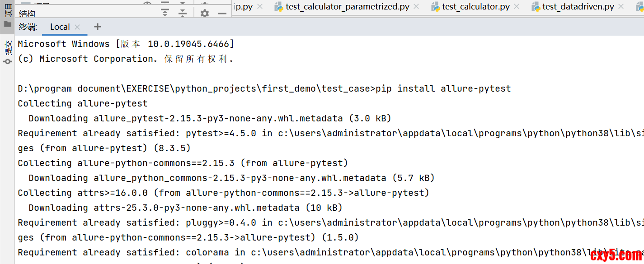
Task: Click the Python file icon on test_calculator_parametrized.py tab
Action: pos(279,6)
